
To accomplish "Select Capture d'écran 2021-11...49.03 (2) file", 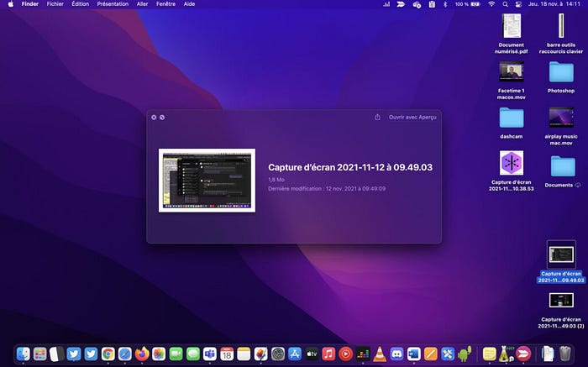I will click(x=561, y=311).
